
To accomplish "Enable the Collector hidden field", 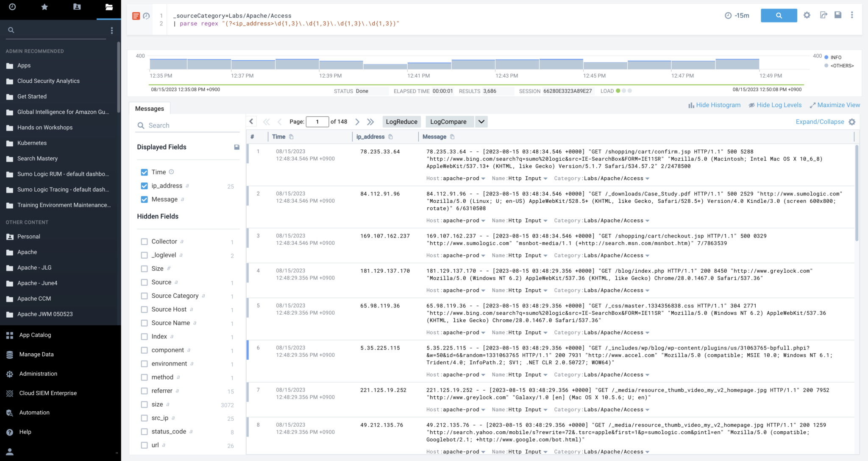I will [144, 241].
